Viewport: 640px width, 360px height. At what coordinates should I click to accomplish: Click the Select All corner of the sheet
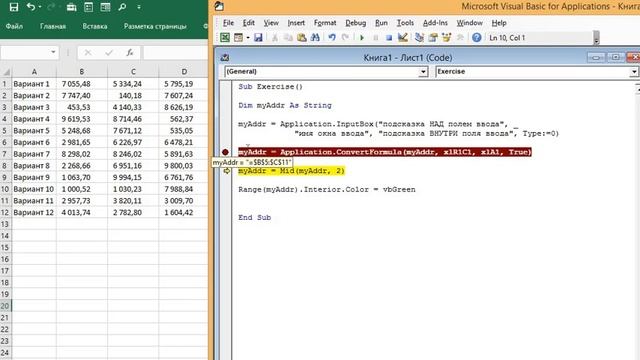6,72
